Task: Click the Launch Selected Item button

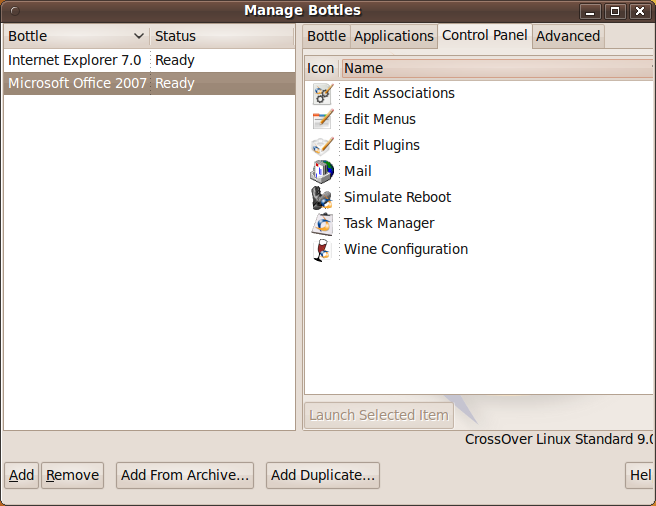Action: click(379, 415)
